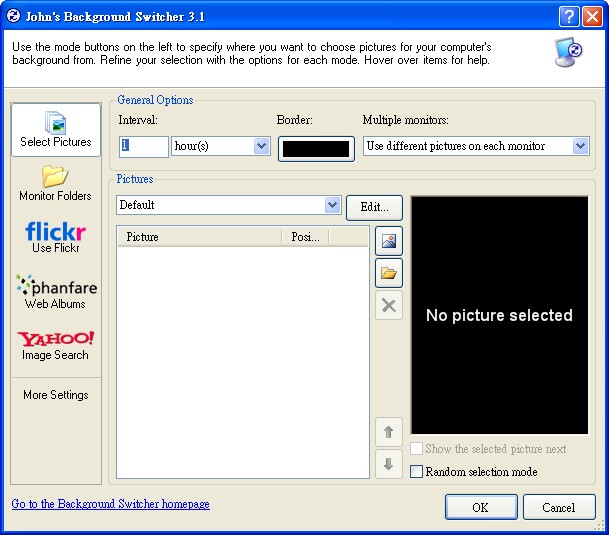Open the hour(s) interval unit dropdown
Image resolution: width=609 pixels, height=535 pixels.
221,146
